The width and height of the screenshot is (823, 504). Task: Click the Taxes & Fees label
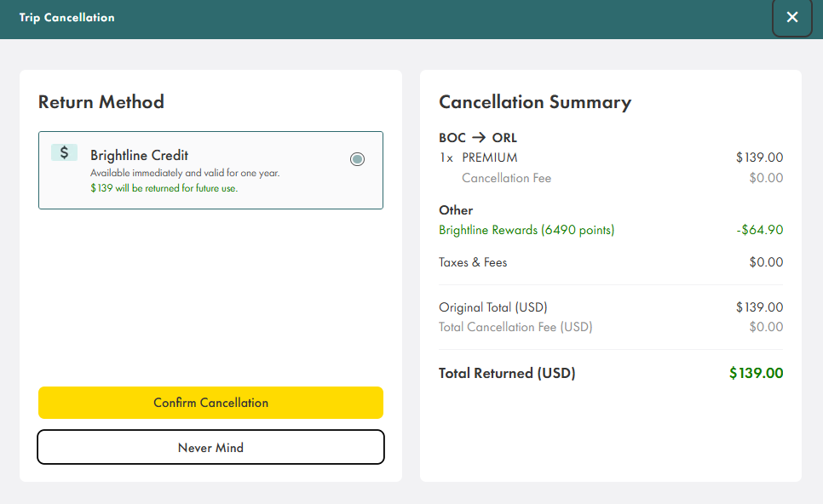coord(472,262)
